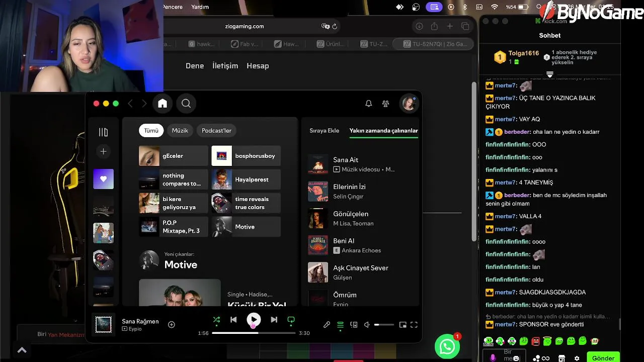This screenshot has height=362, width=644.
Task: Go back in Spotify navigation
Action: click(130, 104)
